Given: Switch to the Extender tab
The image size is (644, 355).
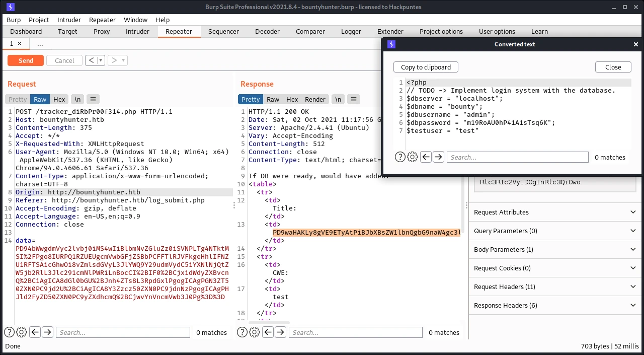Looking at the screenshot, I should tap(390, 31).
